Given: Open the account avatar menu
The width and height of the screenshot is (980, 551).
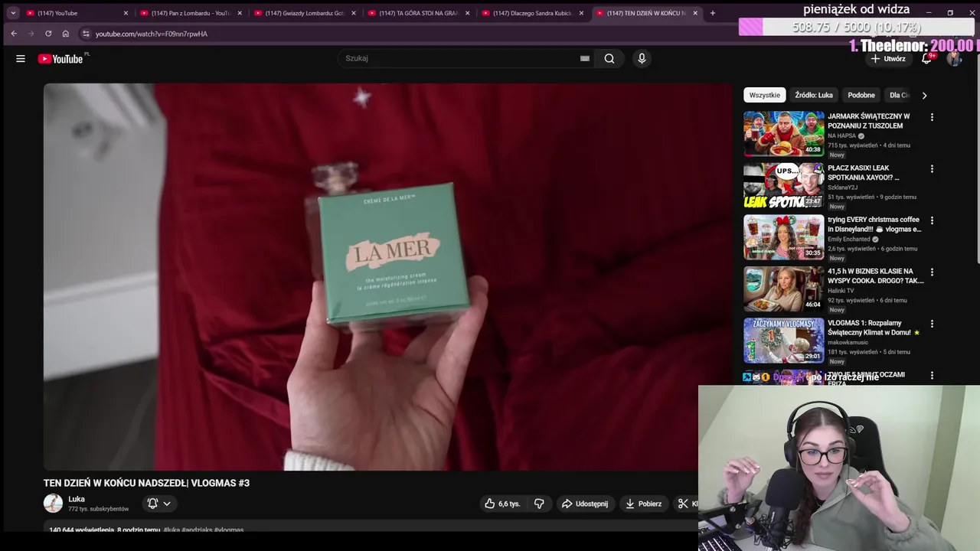Looking at the screenshot, I should tap(954, 59).
